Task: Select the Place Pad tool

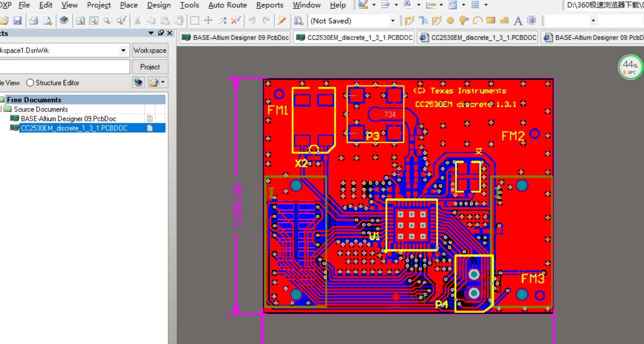Action: [x=450, y=20]
